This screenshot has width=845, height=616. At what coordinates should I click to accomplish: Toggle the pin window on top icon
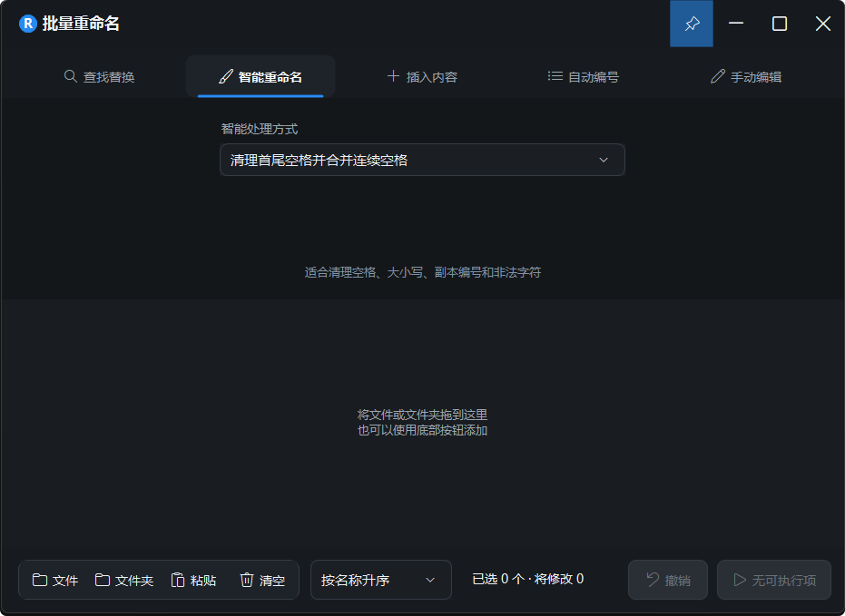click(692, 24)
